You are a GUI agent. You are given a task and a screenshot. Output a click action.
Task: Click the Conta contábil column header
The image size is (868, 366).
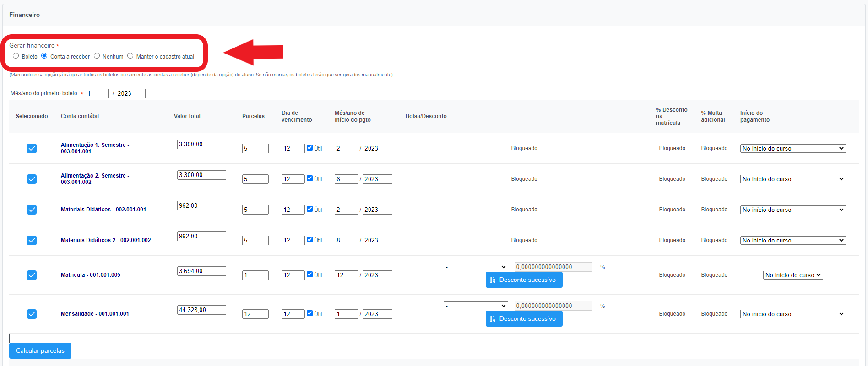click(80, 116)
